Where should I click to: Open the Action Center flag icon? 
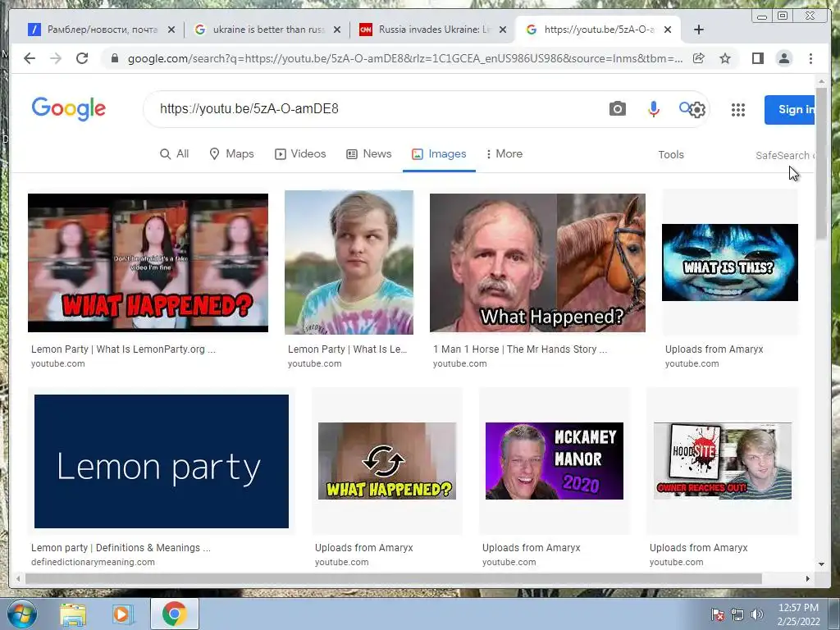point(717,614)
